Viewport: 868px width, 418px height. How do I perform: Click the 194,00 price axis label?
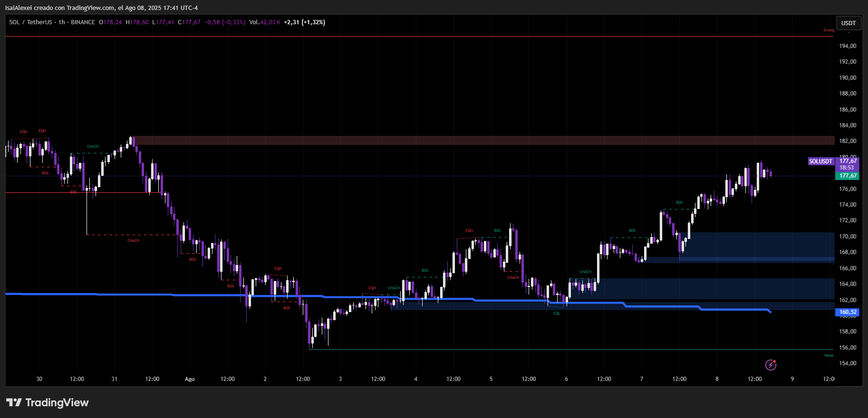click(x=848, y=46)
